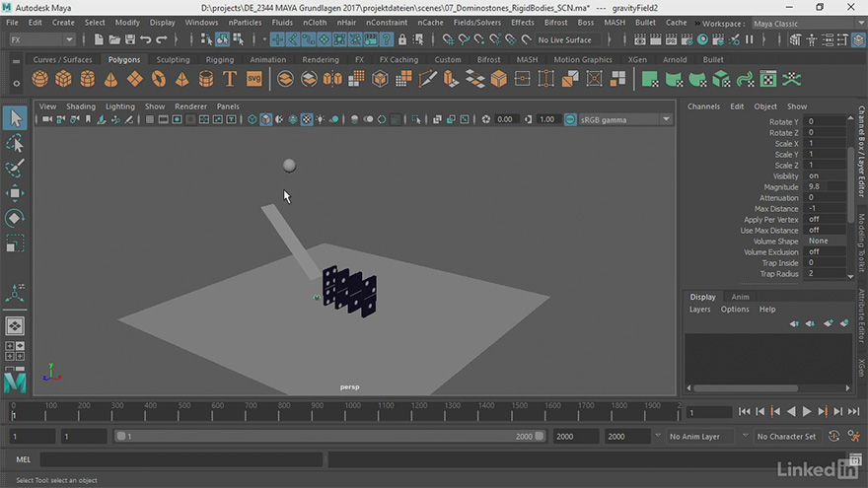This screenshot has height=488, width=868.
Task: Click the Magnitude value field
Action: pyautogui.click(x=825, y=187)
